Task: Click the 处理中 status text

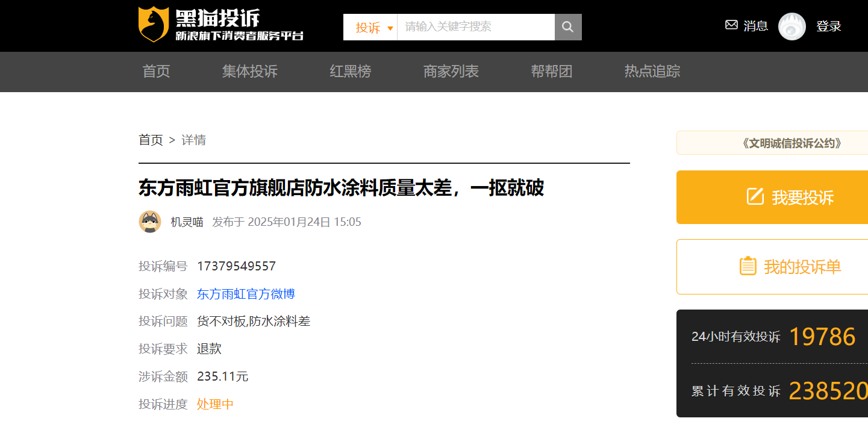Action: click(x=215, y=404)
